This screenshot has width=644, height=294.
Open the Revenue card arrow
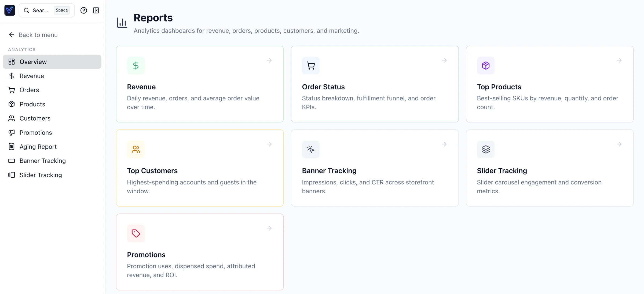coord(269,60)
